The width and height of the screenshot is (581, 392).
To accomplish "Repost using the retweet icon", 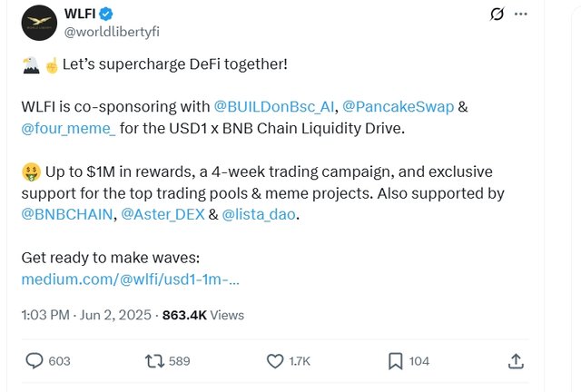I will tap(155, 361).
